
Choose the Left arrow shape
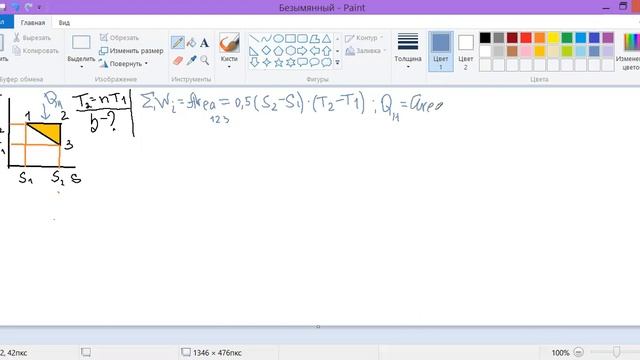click(x=314, y=51)
